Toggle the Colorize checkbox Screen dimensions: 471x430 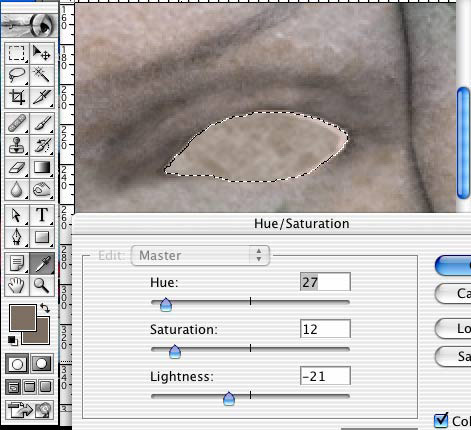441,420
